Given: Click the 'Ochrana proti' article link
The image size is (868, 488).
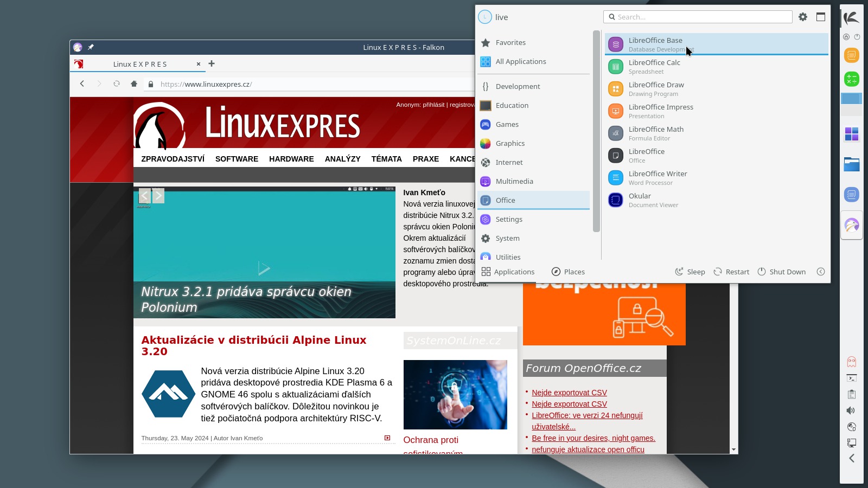Looking at the screenshot, I should (431, 440).
